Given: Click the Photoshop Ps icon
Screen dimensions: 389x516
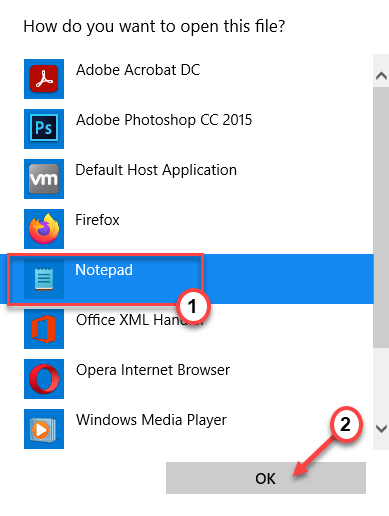Looking at the screenshot, I should coord(44,129).
